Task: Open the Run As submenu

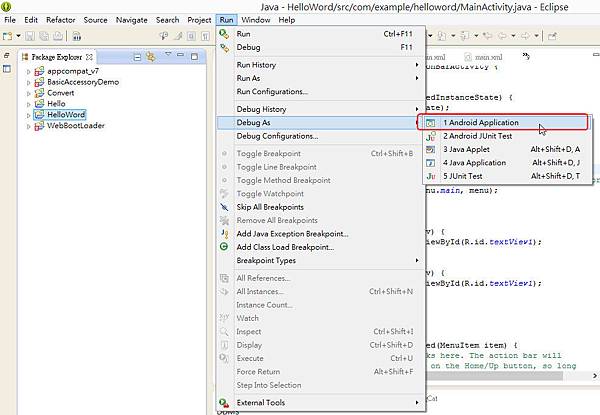Action: point(321,78)
